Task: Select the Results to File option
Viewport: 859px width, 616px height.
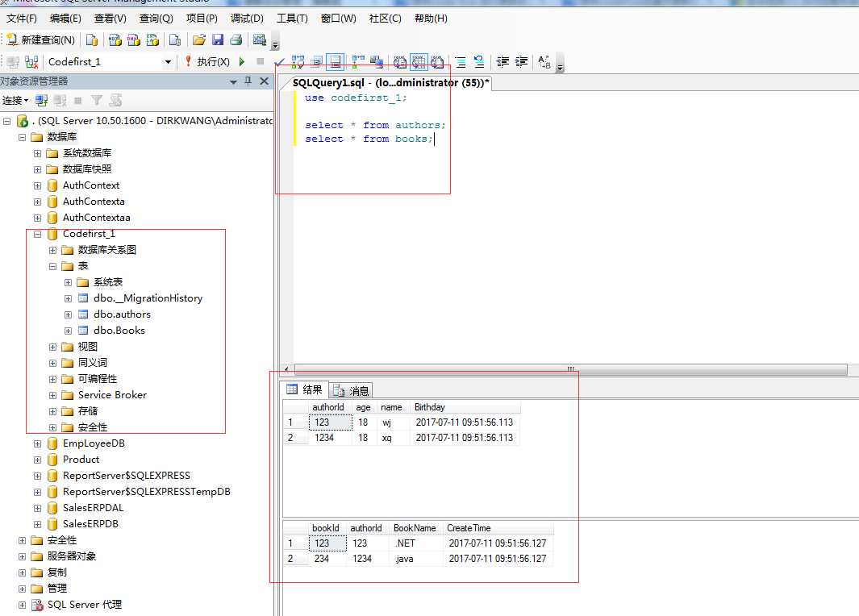Action: [437, 62]
